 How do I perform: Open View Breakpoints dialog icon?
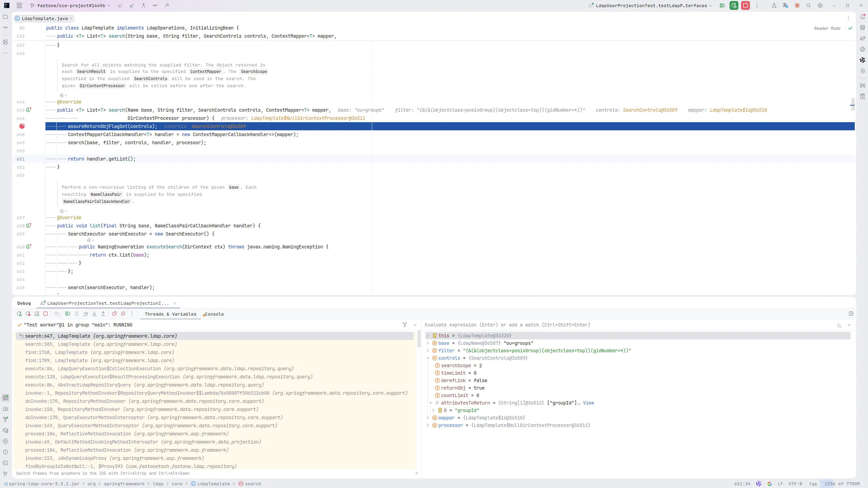[x=114, y=314]
